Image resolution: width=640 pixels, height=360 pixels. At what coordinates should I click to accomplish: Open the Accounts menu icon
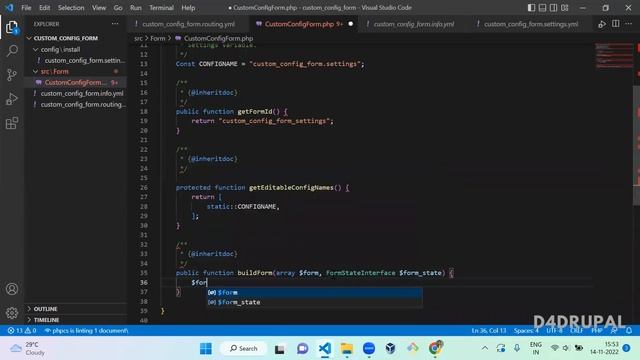[x=12, y=289]
